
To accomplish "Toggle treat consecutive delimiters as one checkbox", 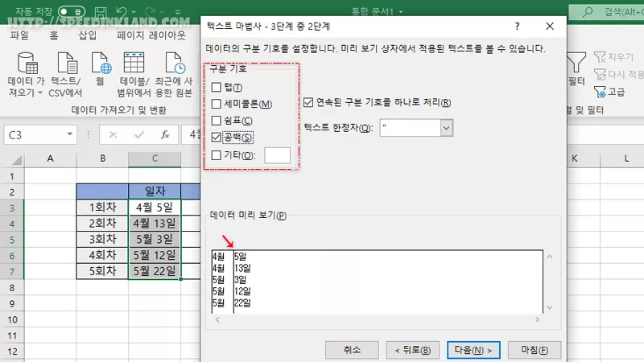I will point(308,102).
